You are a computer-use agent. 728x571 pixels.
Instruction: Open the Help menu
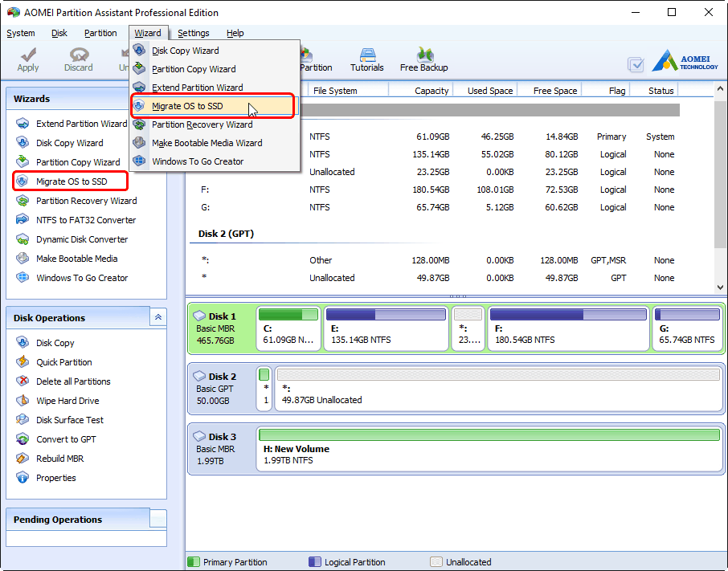pos(235,33)
